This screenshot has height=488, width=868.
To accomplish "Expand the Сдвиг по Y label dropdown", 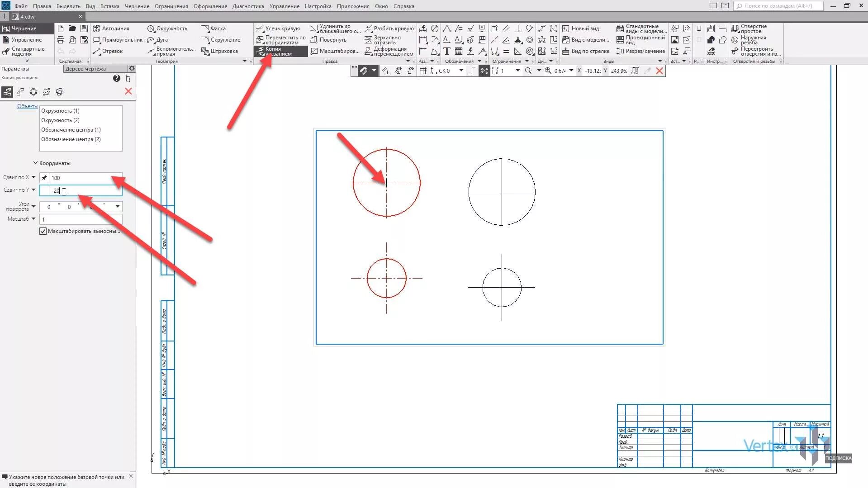I will coord(33,190).
